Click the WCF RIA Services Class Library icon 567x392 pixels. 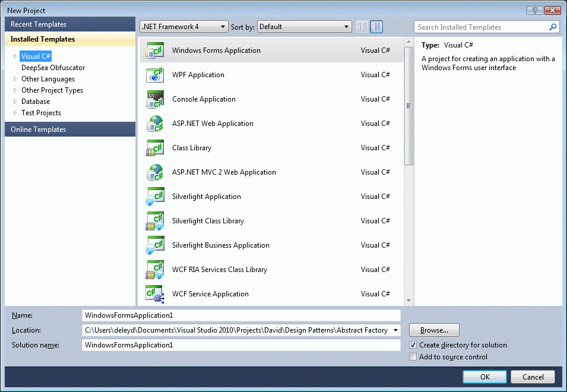pos(155,269)
